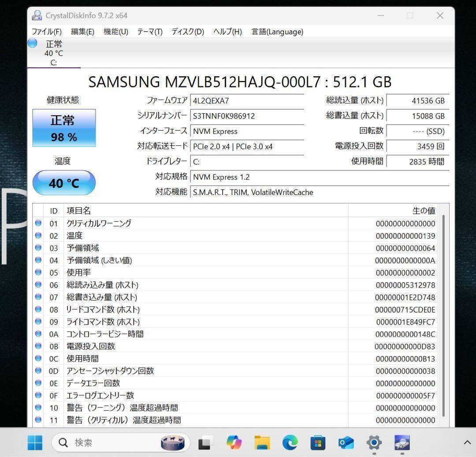Expand hidden icons chevron in the taskbar
476x457 pixels.
(468, 442)
